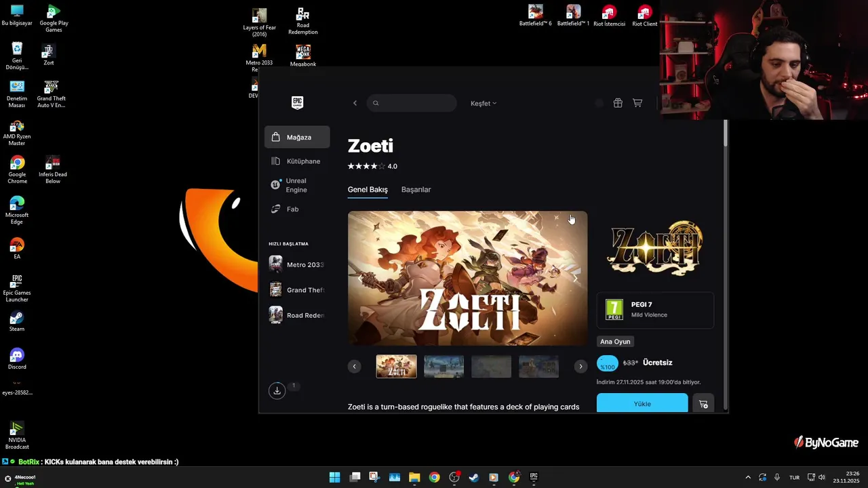Open Steam from the taskbar

tap(474, 477)
